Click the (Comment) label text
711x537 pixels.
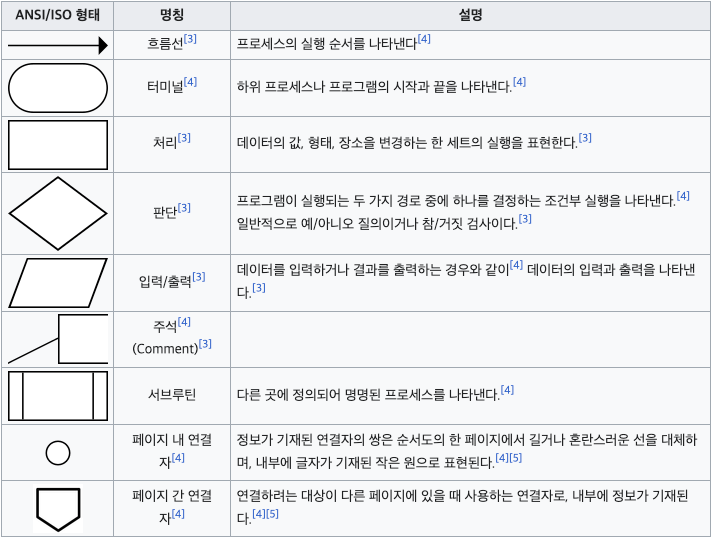(166, 349)
